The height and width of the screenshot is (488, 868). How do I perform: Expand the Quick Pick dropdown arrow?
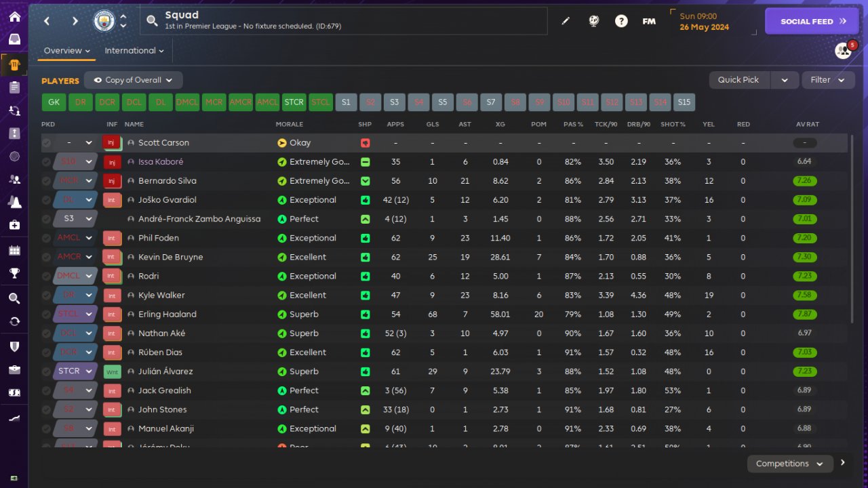pos(785,80)
